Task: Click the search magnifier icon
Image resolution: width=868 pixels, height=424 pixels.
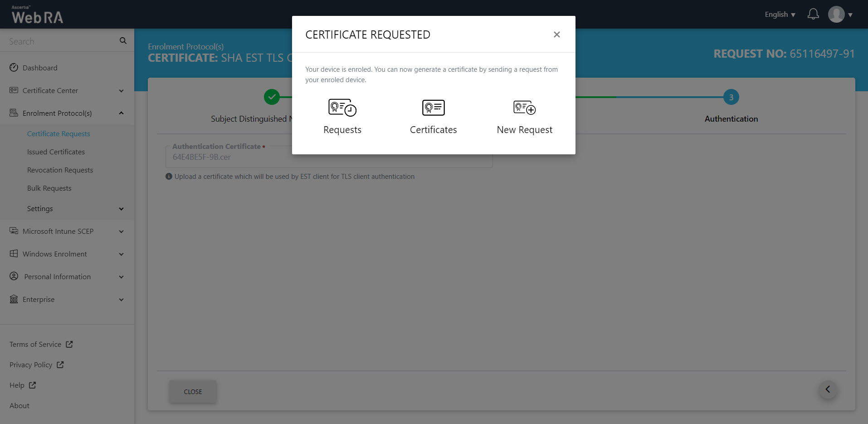Action: pos(123,41)
